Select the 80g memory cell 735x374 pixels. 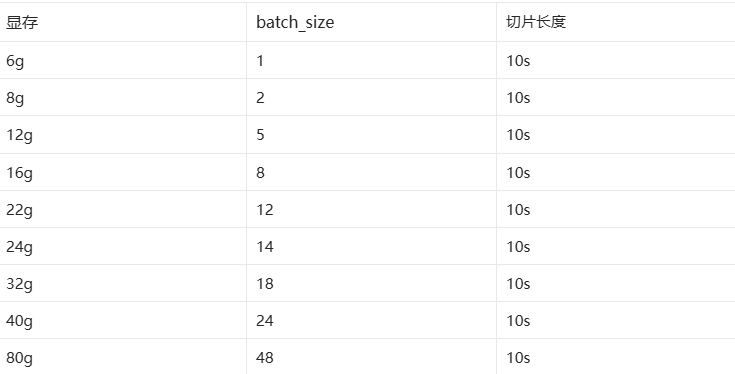19,358
